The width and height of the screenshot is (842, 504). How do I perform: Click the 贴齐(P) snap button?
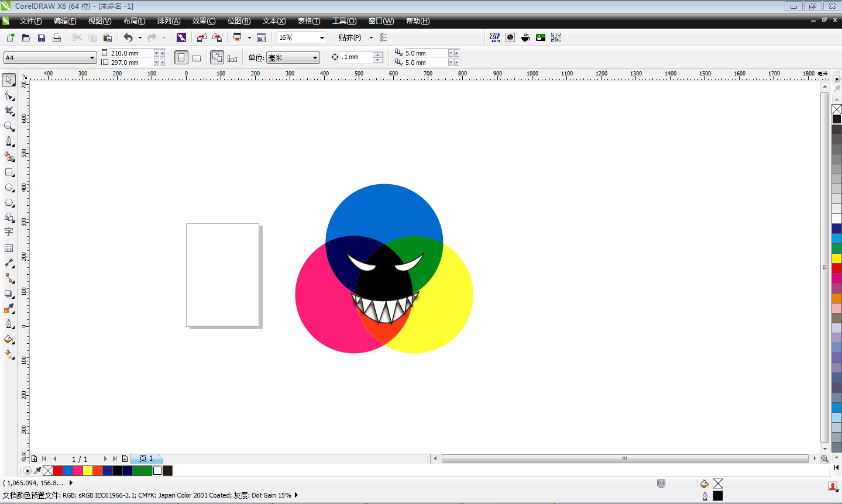[350, 37]
